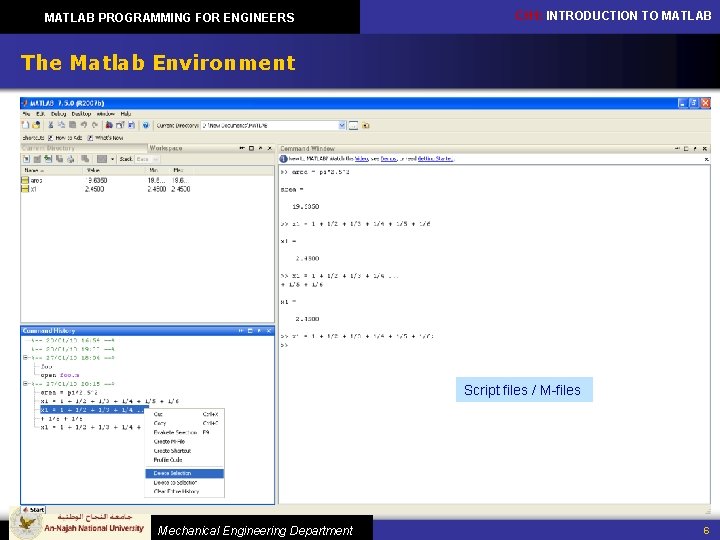Click the variable icon beside x1
This screenshot has height=540, width=720.
[x=25, y=189]
